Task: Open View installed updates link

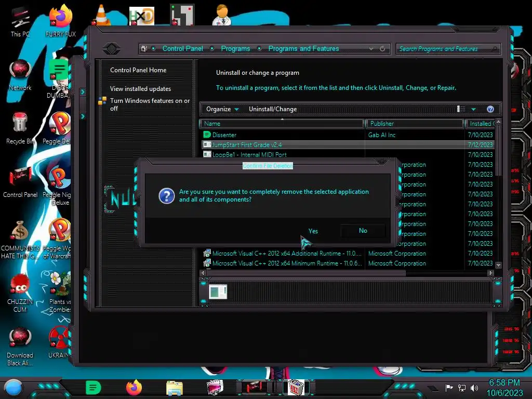Action: pyautogui.click(x=140, y=88)
